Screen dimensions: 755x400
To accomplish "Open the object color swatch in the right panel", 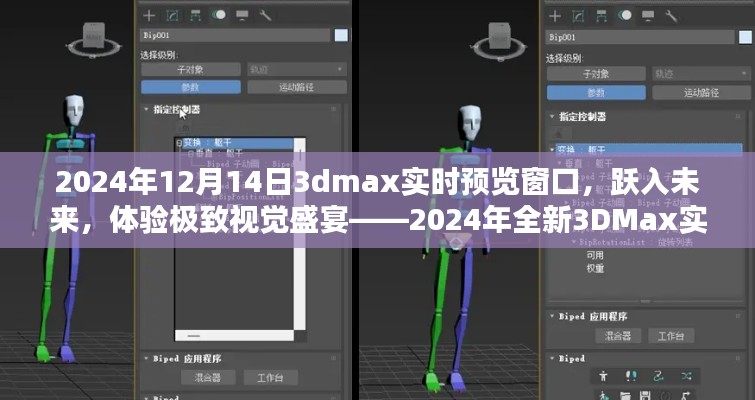I will point(745,37).
